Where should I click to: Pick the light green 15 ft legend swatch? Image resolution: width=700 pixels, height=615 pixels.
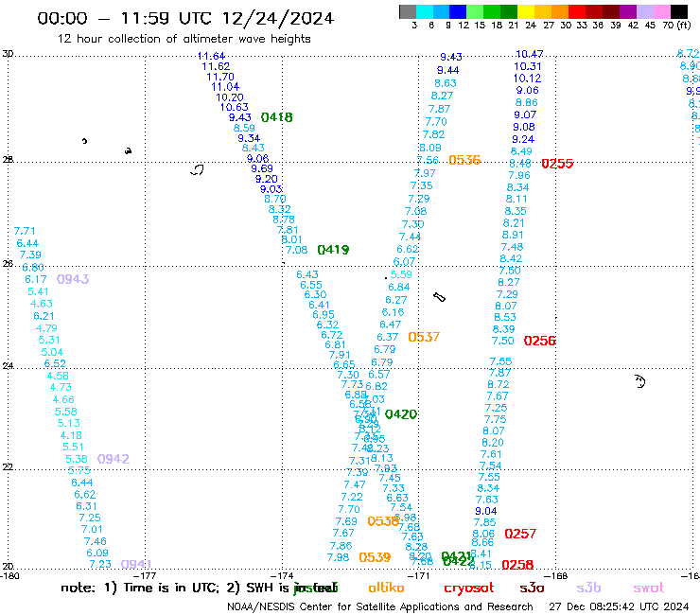(x=475, y=11)
